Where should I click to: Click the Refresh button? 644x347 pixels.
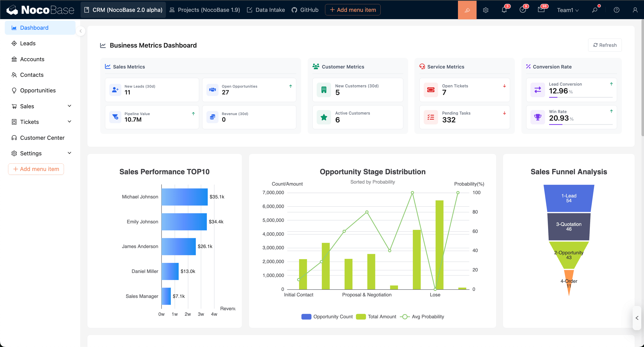point(605,45)
